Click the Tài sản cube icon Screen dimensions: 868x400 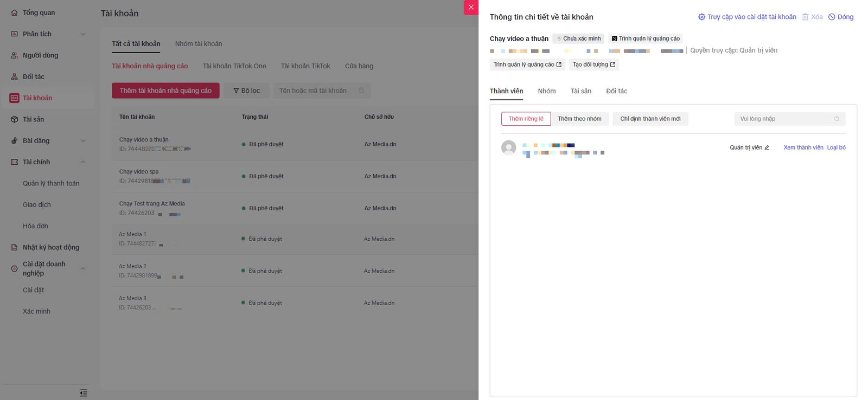tap(14, 119)
